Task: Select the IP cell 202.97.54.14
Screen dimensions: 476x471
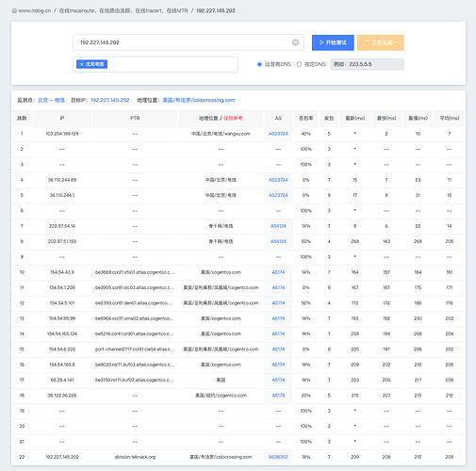Action: pyautogui.click(x=62, y=226)
